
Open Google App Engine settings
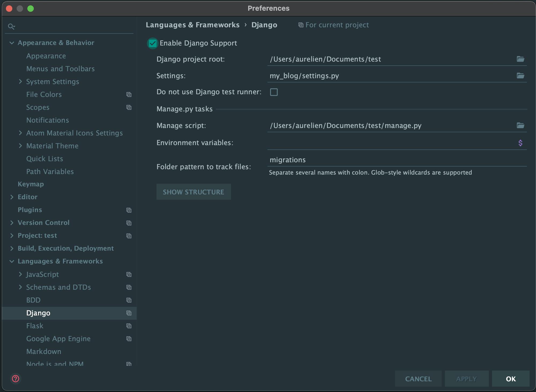(58, 339)
